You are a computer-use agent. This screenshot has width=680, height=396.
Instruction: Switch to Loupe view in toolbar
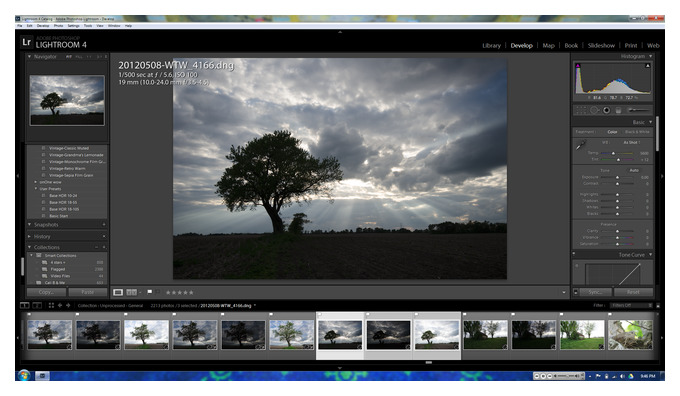click(x=118, y=292)
